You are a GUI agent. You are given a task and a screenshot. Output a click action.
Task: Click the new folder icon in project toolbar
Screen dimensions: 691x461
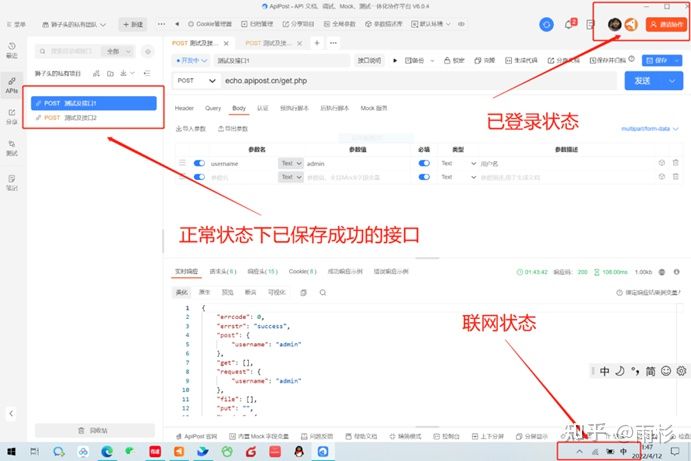110,73
